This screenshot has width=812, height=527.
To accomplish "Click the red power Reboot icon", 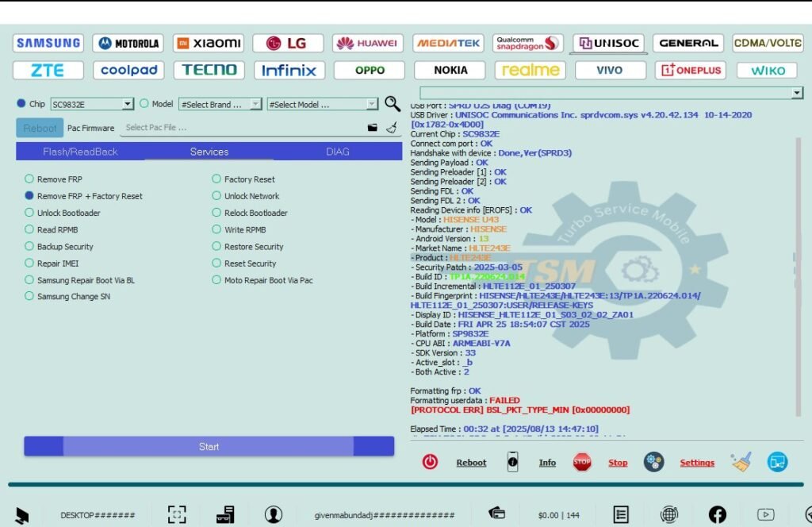I will pos(430,462).
